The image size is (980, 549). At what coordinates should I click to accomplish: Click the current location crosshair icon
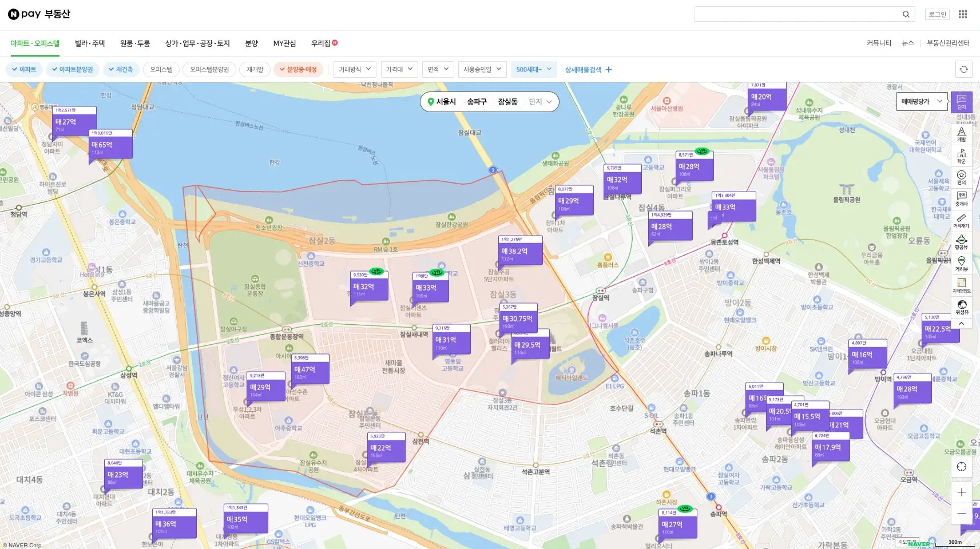pos(962,467)
